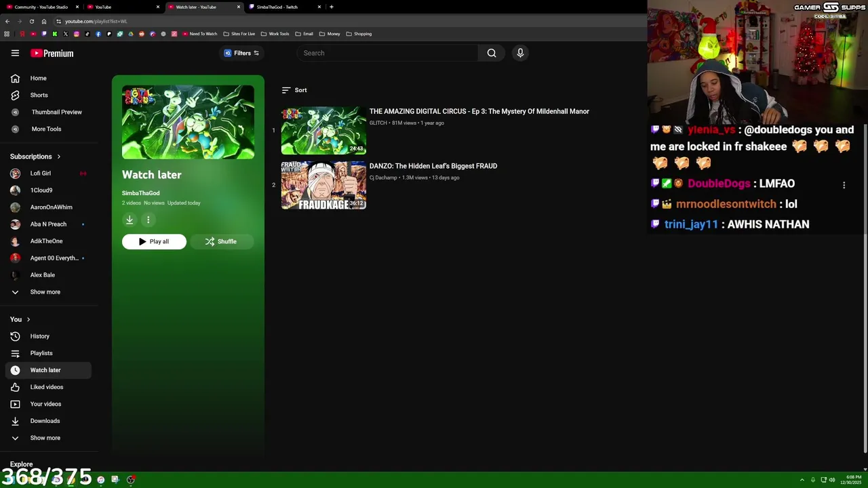Open Alex Bale channel subscription

47,274
